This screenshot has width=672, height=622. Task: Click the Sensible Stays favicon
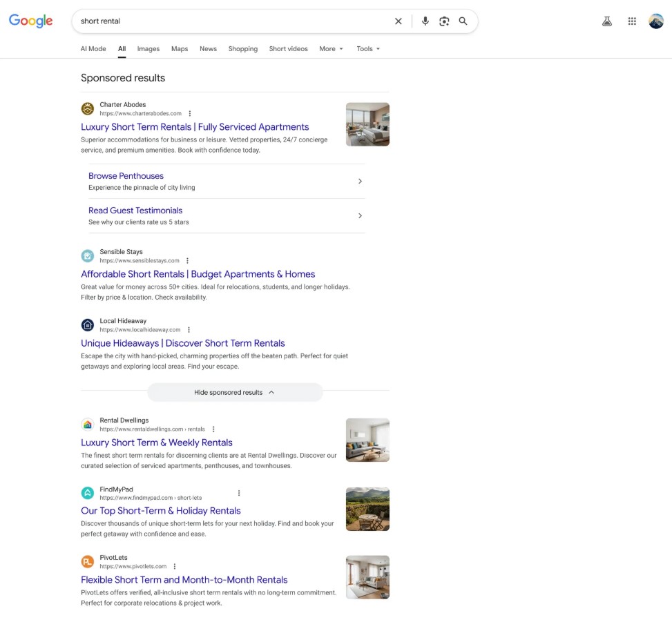[87, 255]
